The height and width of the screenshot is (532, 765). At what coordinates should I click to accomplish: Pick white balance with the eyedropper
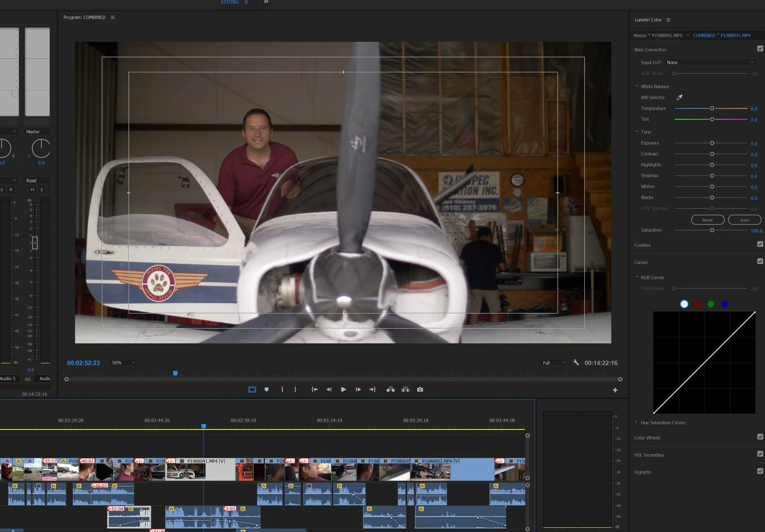679,98
